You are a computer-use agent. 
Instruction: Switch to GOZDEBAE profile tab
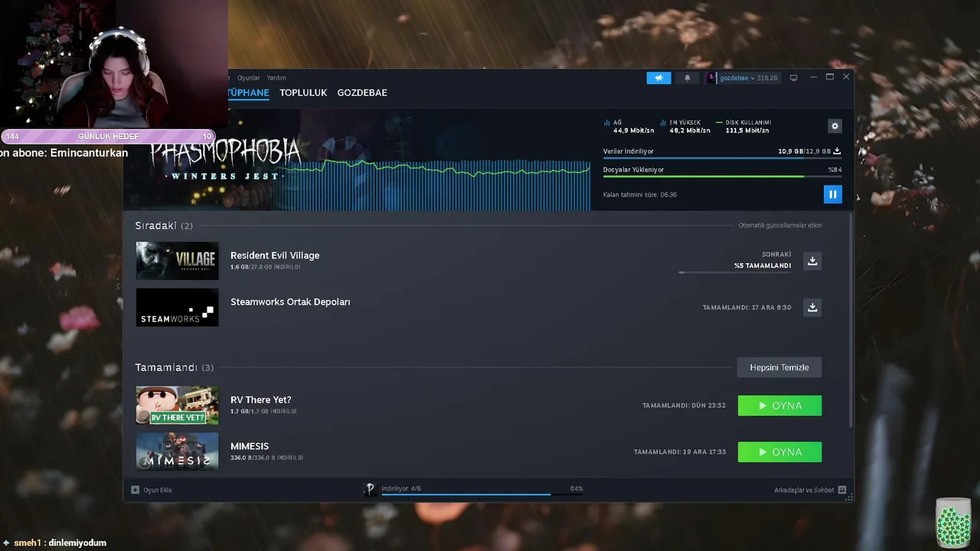[x=362, y=93]
